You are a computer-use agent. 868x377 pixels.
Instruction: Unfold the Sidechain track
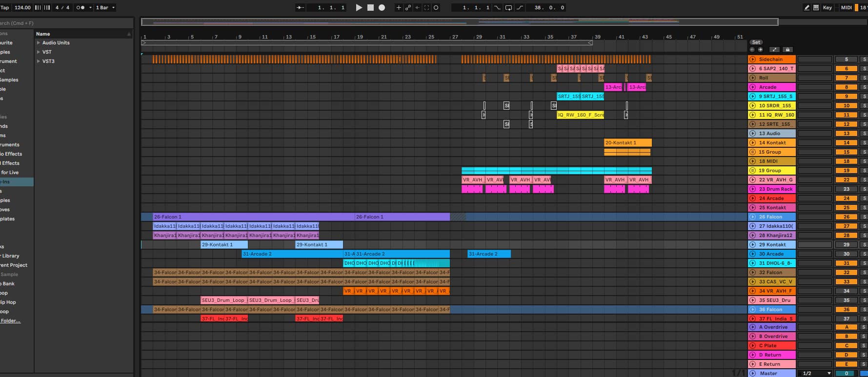tap(752, 60)
